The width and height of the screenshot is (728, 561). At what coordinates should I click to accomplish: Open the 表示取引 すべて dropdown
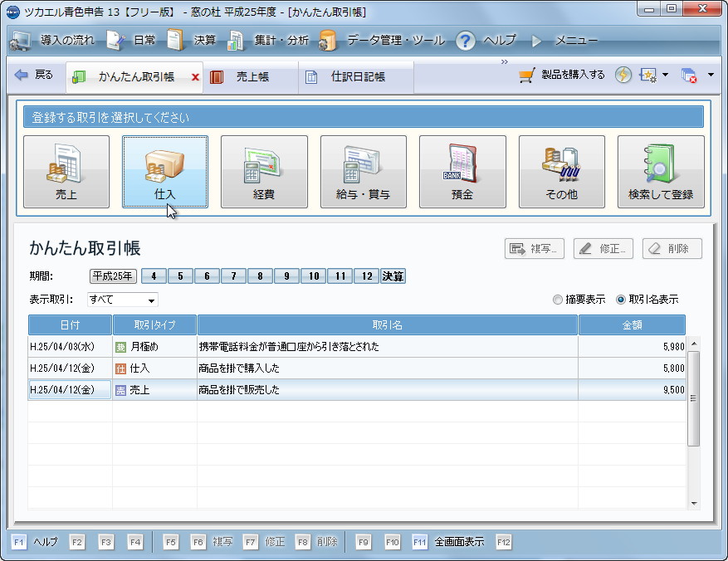[123, 300]
